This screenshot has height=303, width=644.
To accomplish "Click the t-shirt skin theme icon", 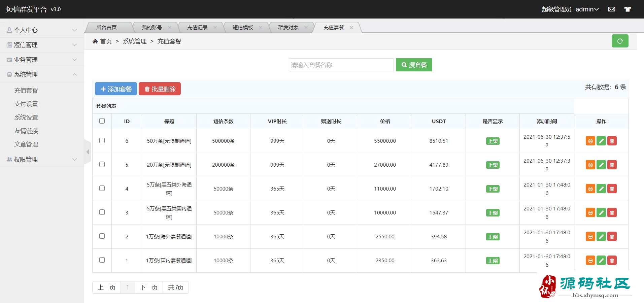I will (628, 9).
